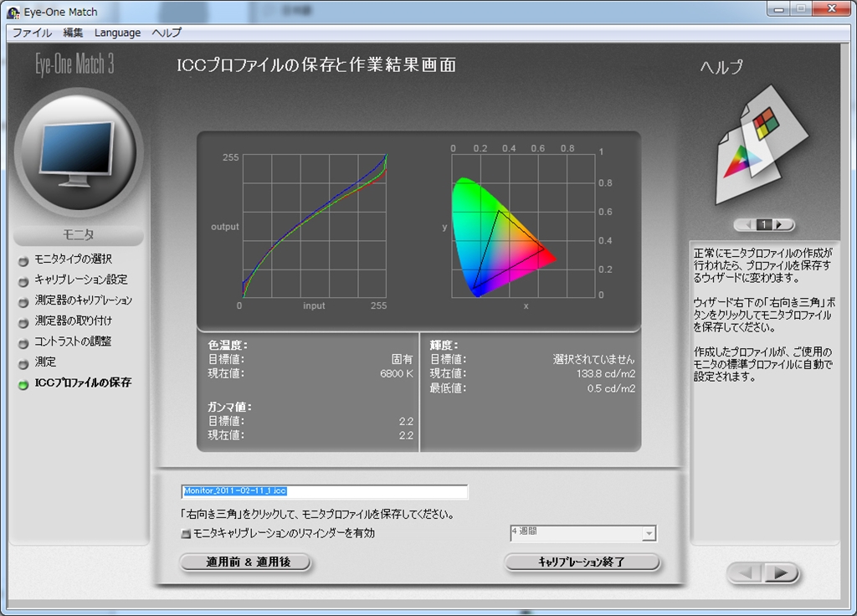Image resolution: width=857 pixels, height=616 pixels.
Task: Open the ファイル menu
Action: 32,33
